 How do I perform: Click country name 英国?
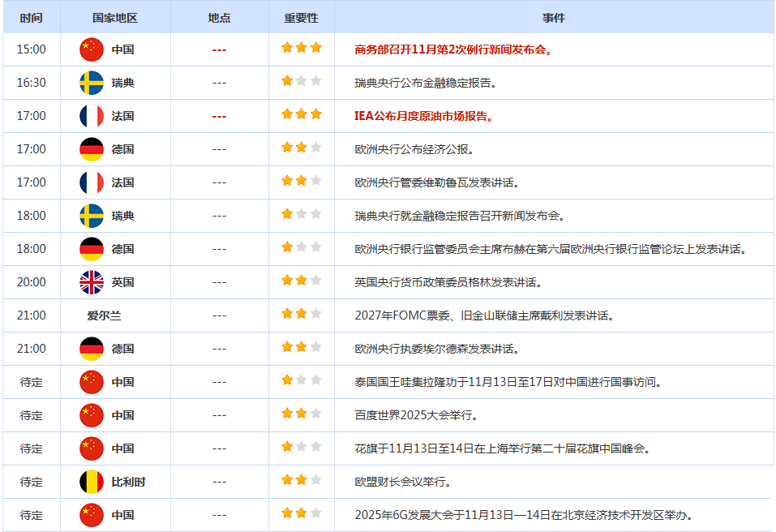(122, 282)
